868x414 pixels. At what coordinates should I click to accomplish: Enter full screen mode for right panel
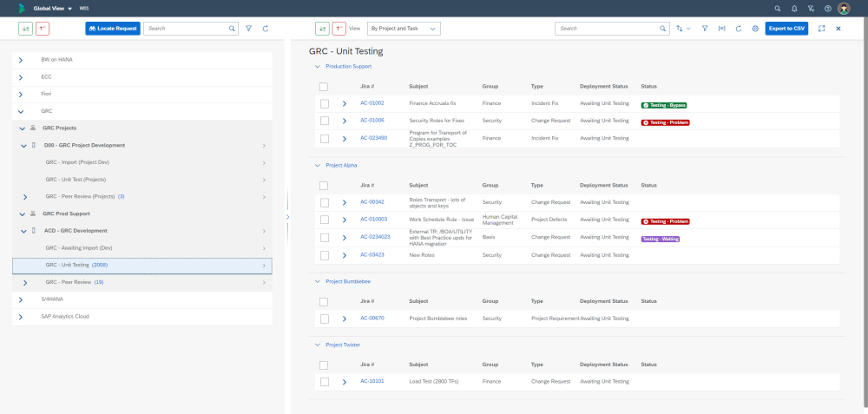click(x=821, y=29)
